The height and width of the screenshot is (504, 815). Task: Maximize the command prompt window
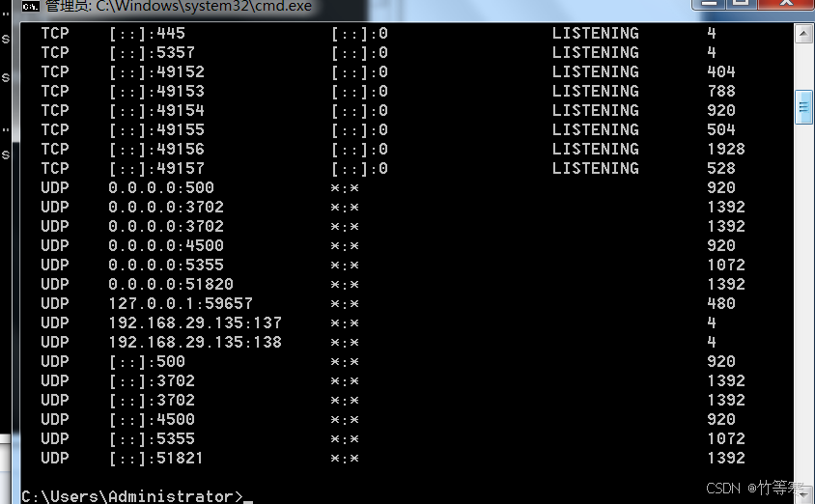click(742, 5)
